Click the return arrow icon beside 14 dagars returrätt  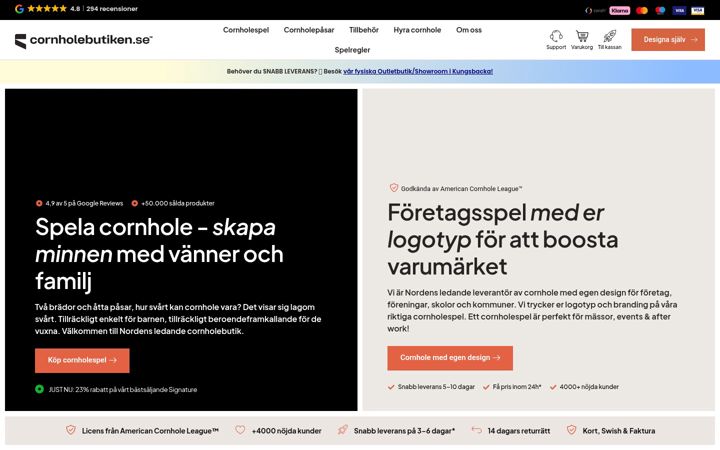[477, 430]
